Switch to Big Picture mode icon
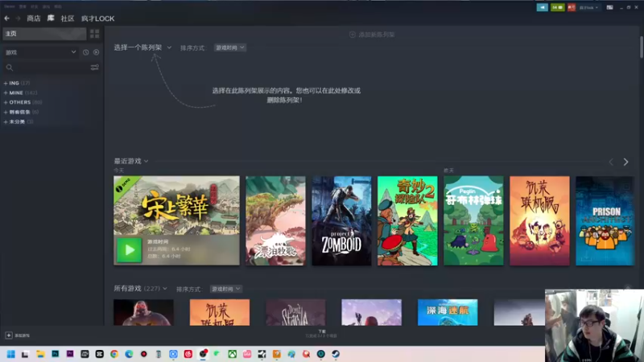This screenshot has height=362, width=644. 610,7
